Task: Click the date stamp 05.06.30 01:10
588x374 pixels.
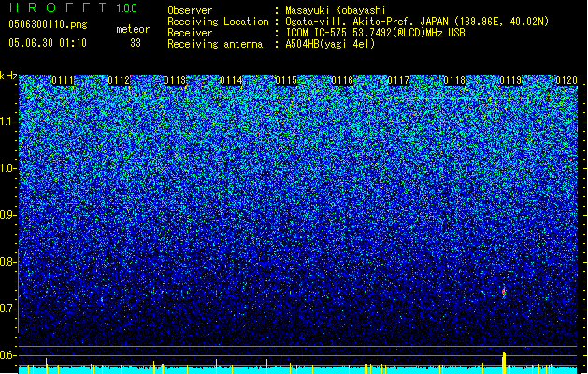Action: click(48, 43)
